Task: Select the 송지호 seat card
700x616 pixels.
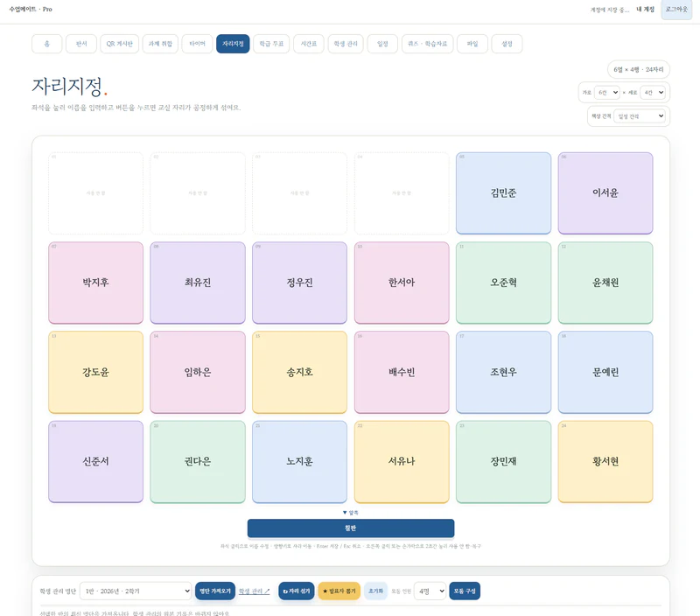Action: [299, 372]
